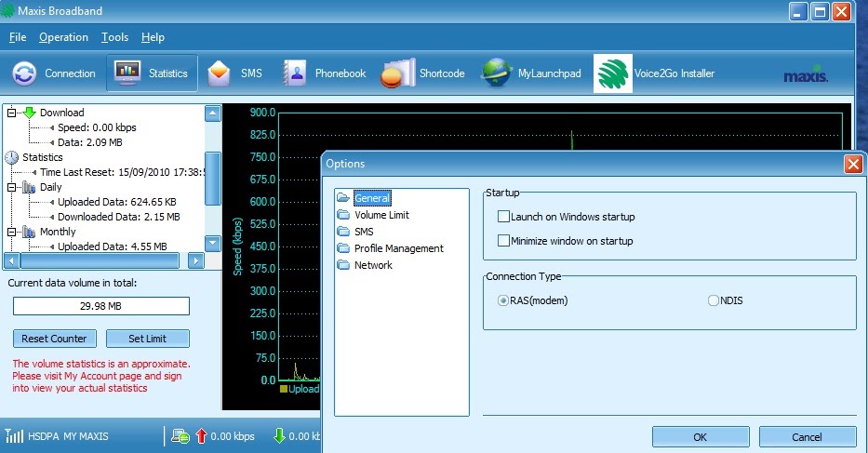
Task: Select Network in Options list
Action: [x=373, y=265]
